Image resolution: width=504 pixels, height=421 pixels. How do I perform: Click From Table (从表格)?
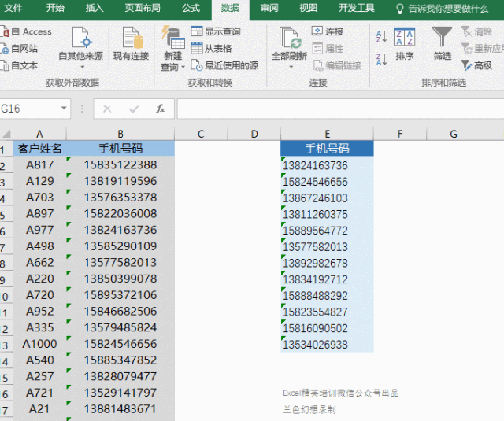click(211, 49)
